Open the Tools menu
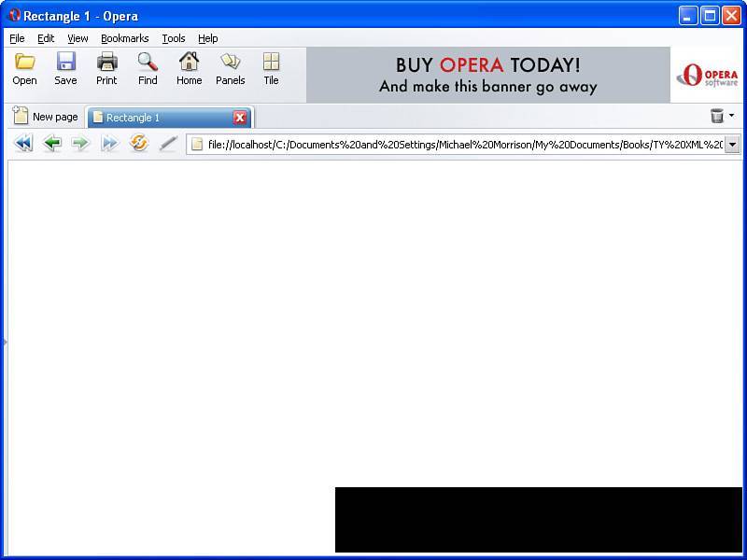Image resolution: width=747 pixels, height=560 pixels. pos(174,38)
